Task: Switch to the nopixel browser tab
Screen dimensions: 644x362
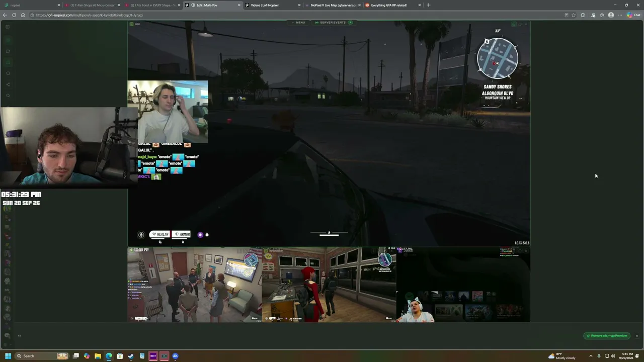Action: [x=31, y=5]
